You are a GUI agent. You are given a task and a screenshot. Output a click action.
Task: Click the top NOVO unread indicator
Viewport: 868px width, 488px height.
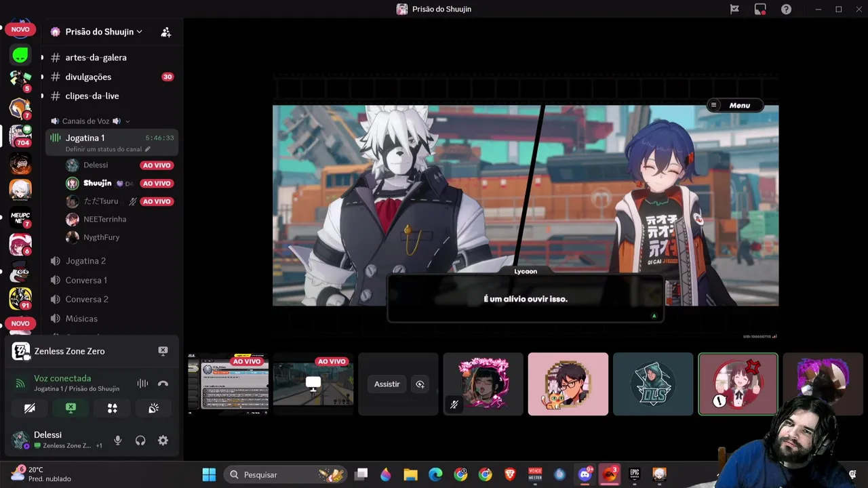click(x=20, y=30)
